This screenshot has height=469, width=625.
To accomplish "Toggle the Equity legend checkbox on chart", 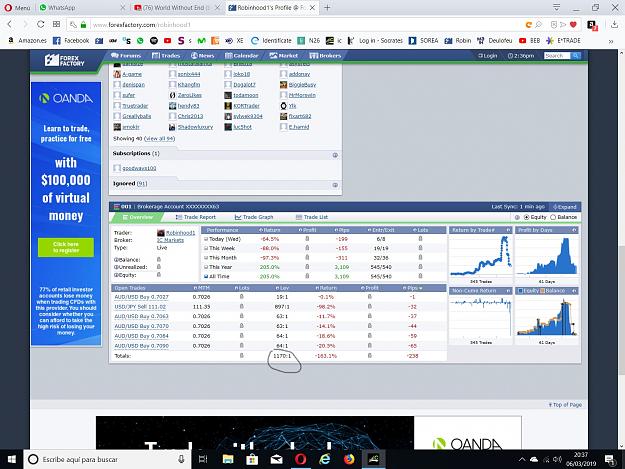I will (x=521, y=291).
